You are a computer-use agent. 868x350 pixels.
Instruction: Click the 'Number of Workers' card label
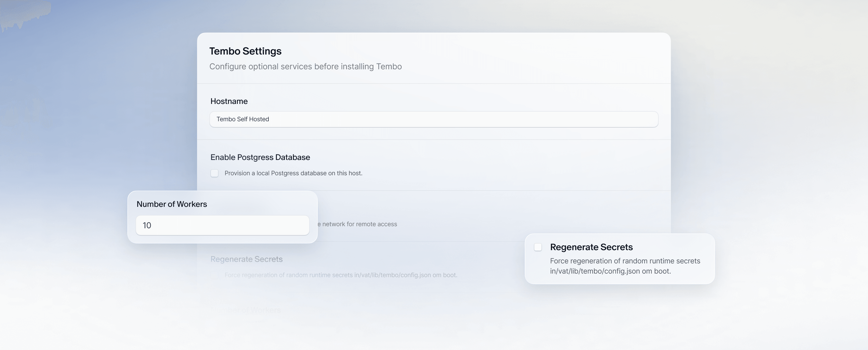pos(172,204)
